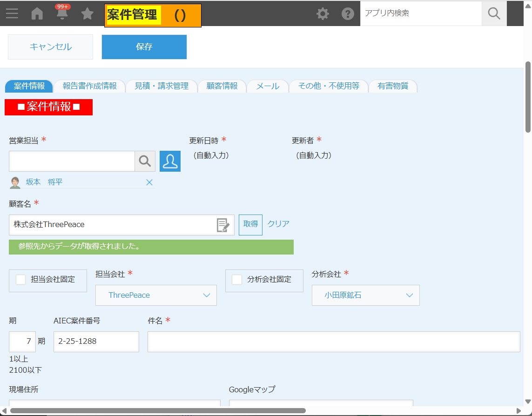The height and width of the screenshot is (416, 532).
Task: Switch to the 報告書作成情報 tab
Action: click(x=90, y=86)
